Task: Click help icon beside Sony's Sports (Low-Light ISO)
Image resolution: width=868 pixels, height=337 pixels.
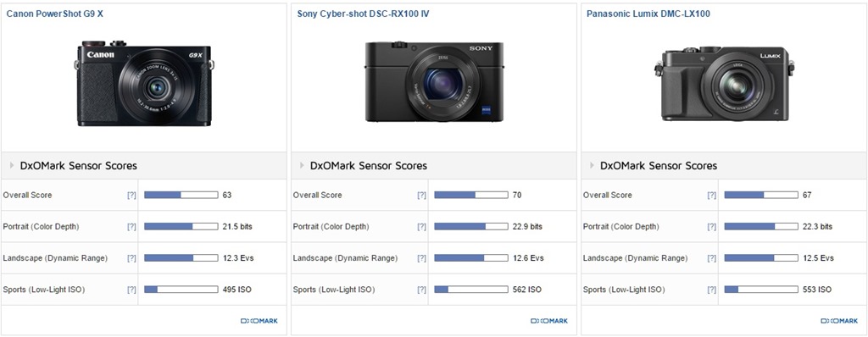Action: [x=422, y=290]
